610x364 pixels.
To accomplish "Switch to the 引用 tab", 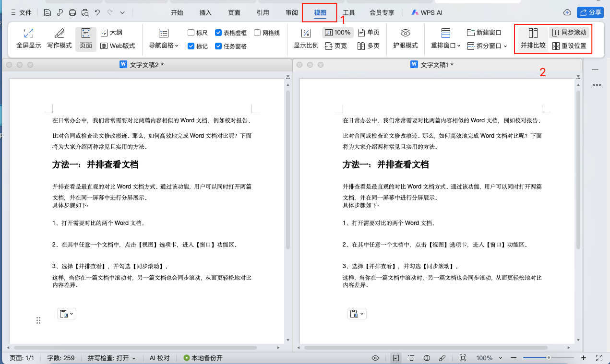I will (263, 12).
